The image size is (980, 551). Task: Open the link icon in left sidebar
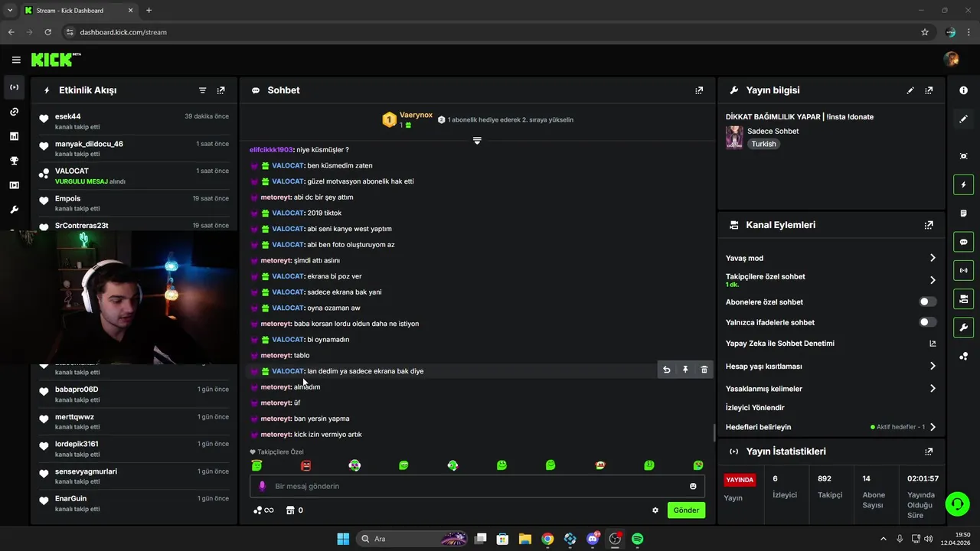14,112
